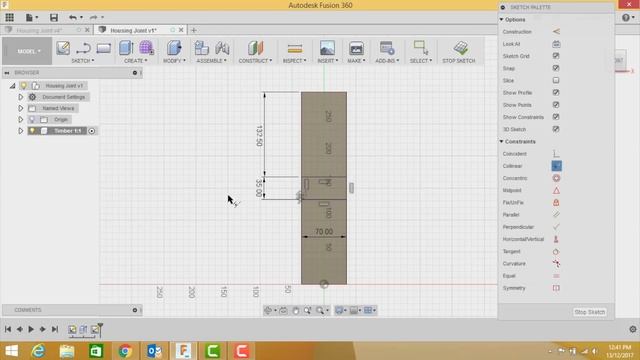
Task: Click the Stop Sketch button in palette
Action: pos(589,312)
